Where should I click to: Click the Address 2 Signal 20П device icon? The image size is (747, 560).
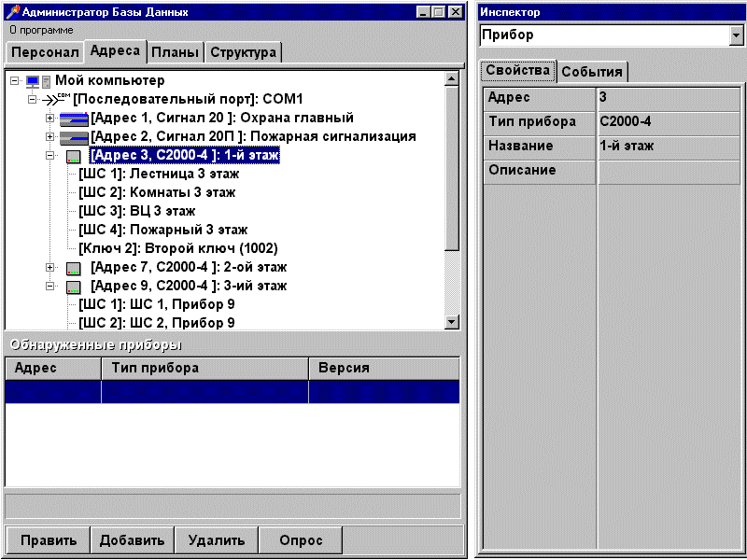point(73,137)
